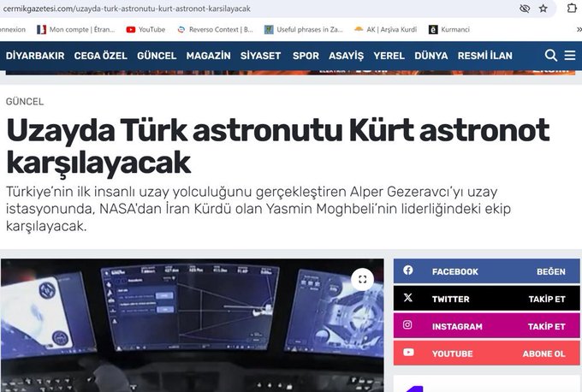Click the GÜNCEL category label above headline
The height and width of the screenshot is (392, 582).
25,101
